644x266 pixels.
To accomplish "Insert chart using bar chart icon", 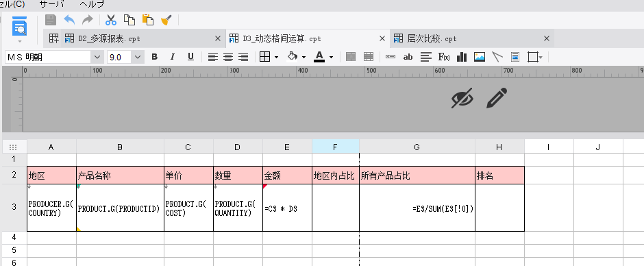I will point(462,57).
